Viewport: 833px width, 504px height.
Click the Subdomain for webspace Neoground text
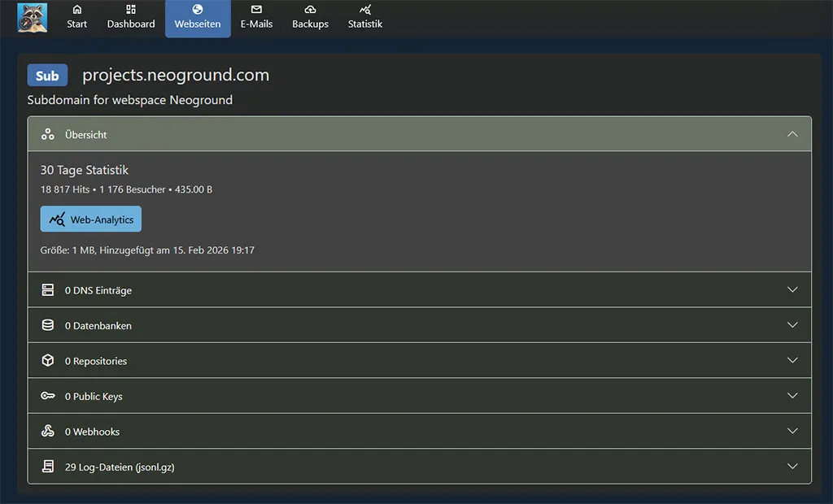tap(129, 100)
